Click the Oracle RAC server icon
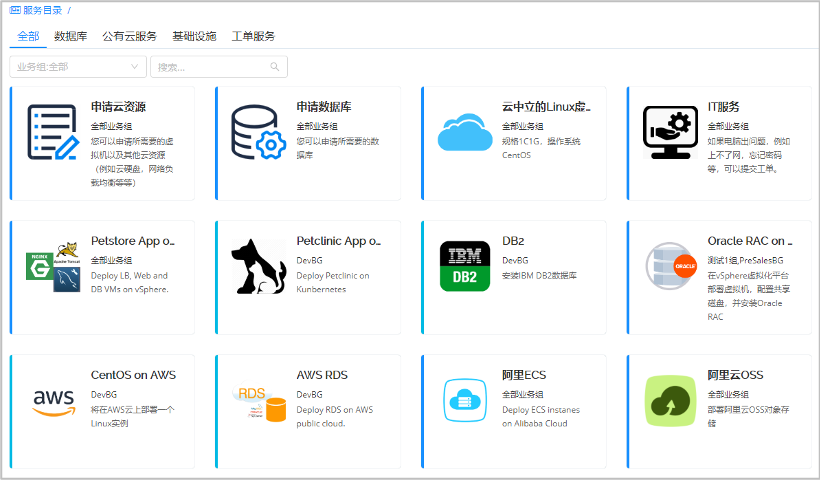Screen dimensions: 820x480 [670, 266]
